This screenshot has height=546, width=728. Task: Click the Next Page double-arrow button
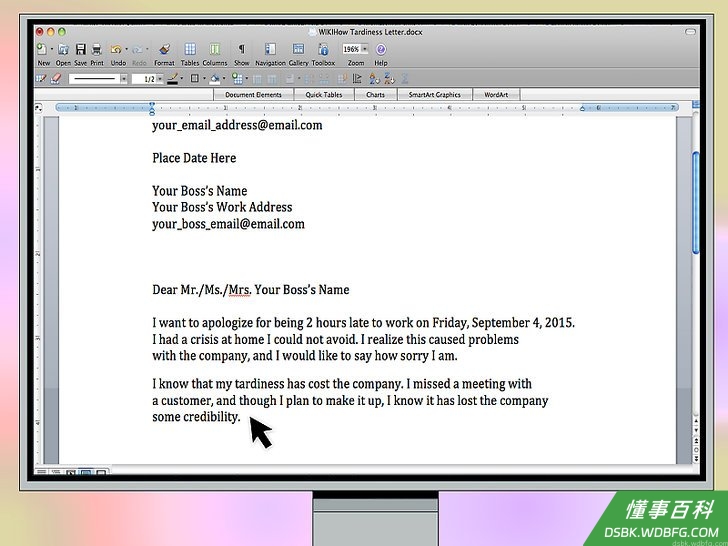[x=696, y=459]
